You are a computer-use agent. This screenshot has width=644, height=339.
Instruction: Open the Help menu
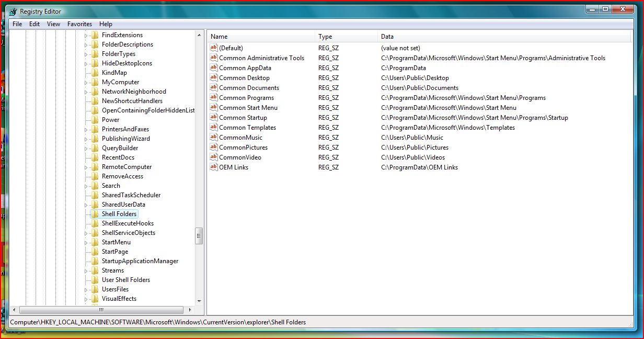pyautogui.click(x=106, y=24)
